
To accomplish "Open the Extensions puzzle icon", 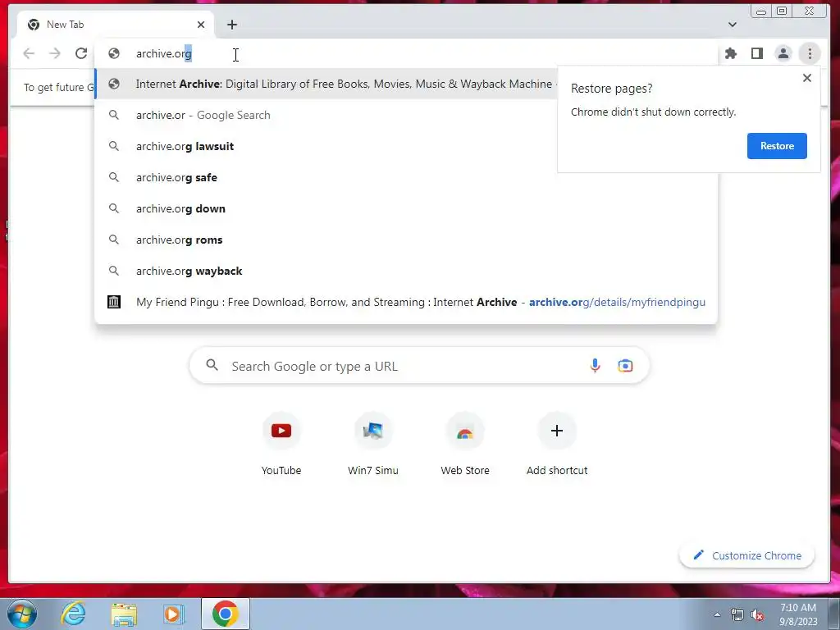I will (731, 53).
